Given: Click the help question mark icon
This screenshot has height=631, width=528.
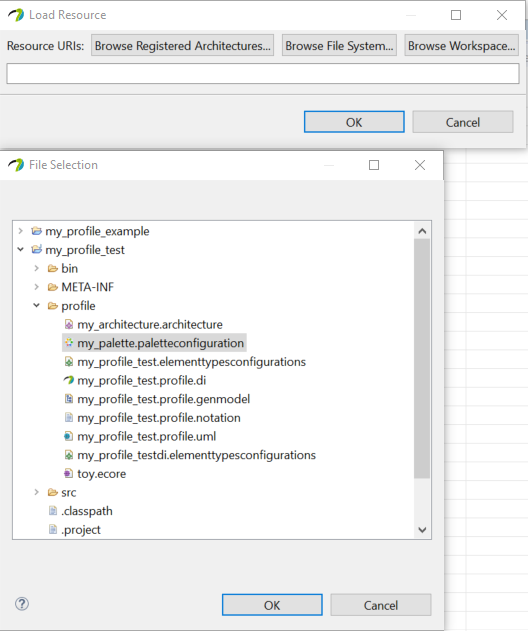Looking at the screenshot, I should (x=22, y=604).
